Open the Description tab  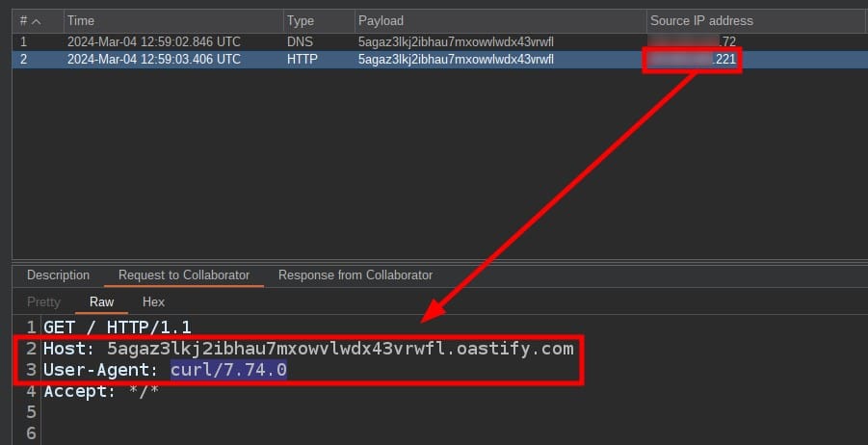pos(58,275)
